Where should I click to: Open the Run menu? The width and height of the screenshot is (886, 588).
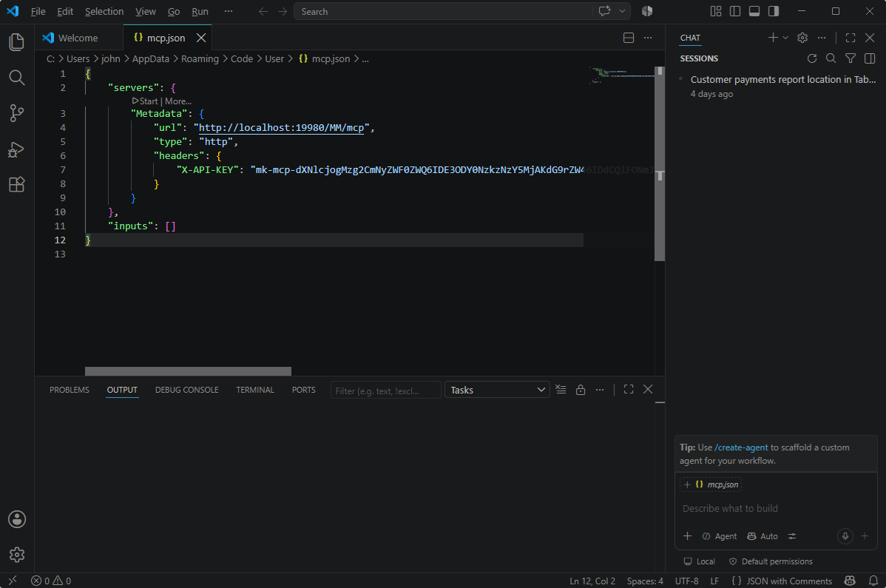tap(200, 11)
